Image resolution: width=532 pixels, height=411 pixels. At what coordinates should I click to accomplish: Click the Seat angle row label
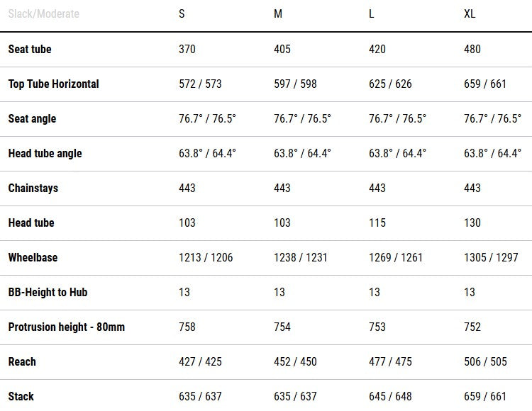[x=32, y=118]
